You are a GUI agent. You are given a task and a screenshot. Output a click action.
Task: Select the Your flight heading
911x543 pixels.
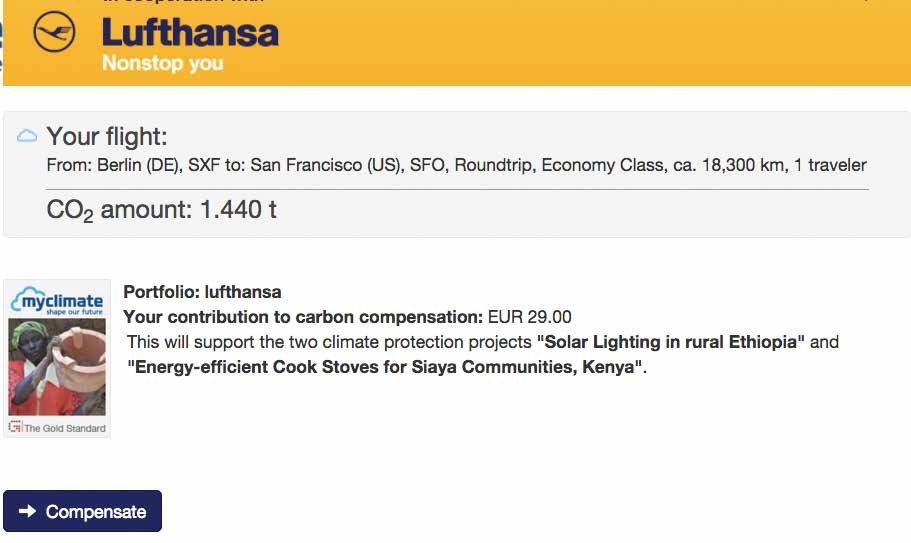(107, 137)
